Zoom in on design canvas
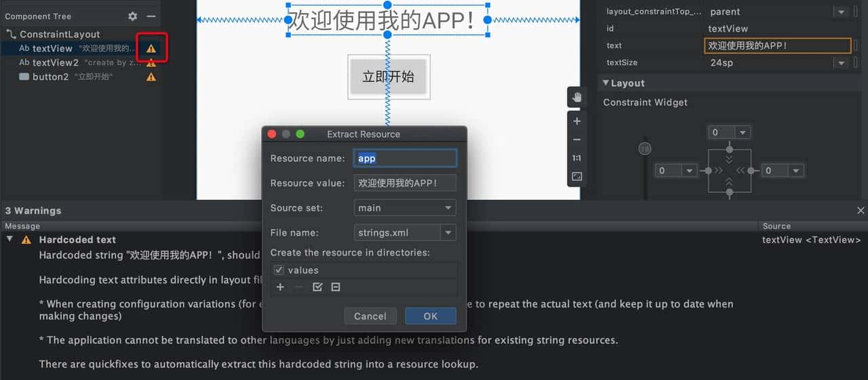Image resolution: width=868 pixels, height=380 pixels. coord(576,121)
